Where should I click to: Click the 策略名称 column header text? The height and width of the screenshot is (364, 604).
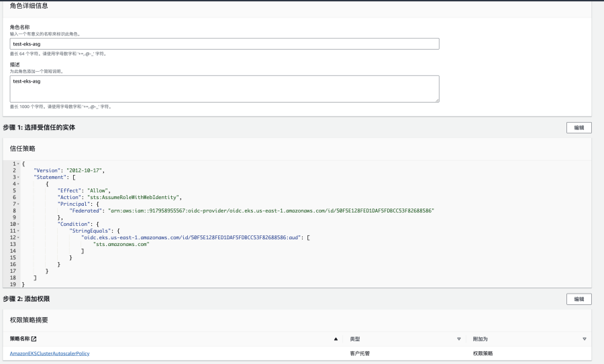pos(19,339)
